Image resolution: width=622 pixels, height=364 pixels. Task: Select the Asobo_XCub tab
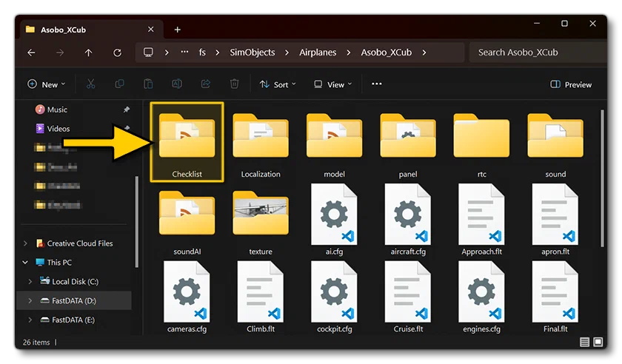tap(91, 30)
